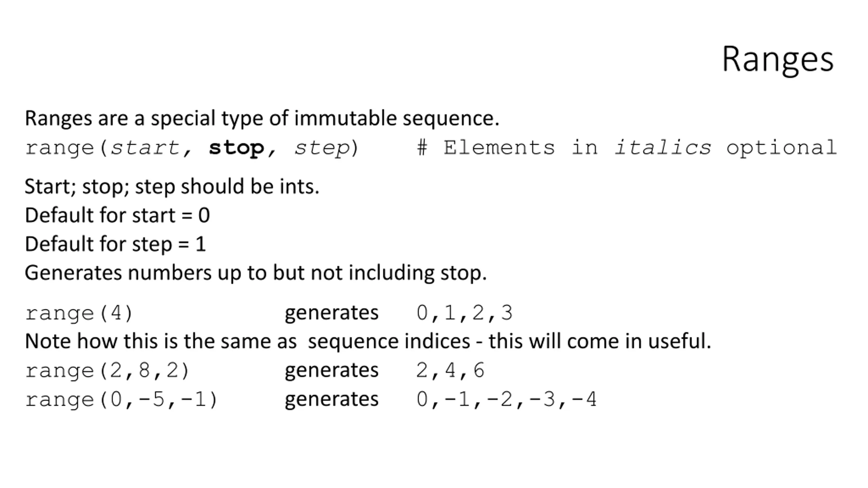The width and height of the screenshot is (868, 488).
Task: Click the output 0,1,2,3
Action: pyautogui.click(x=464, y=313)
